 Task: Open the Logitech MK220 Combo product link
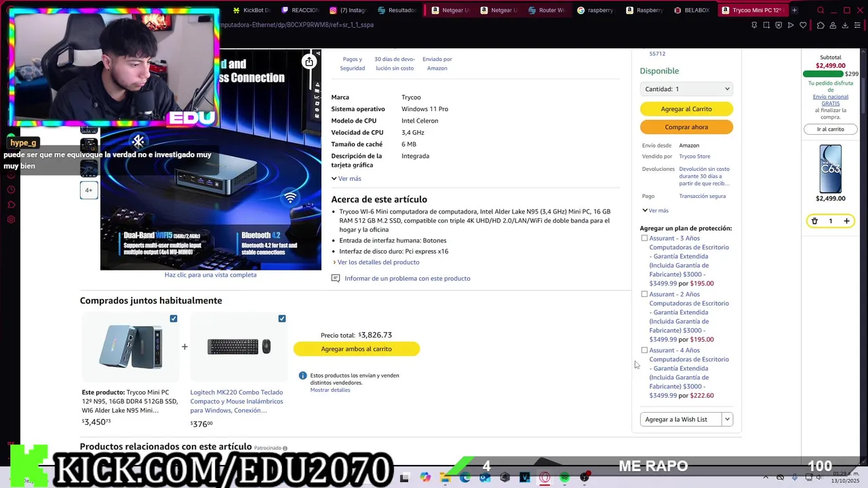[x=237, y=401]
